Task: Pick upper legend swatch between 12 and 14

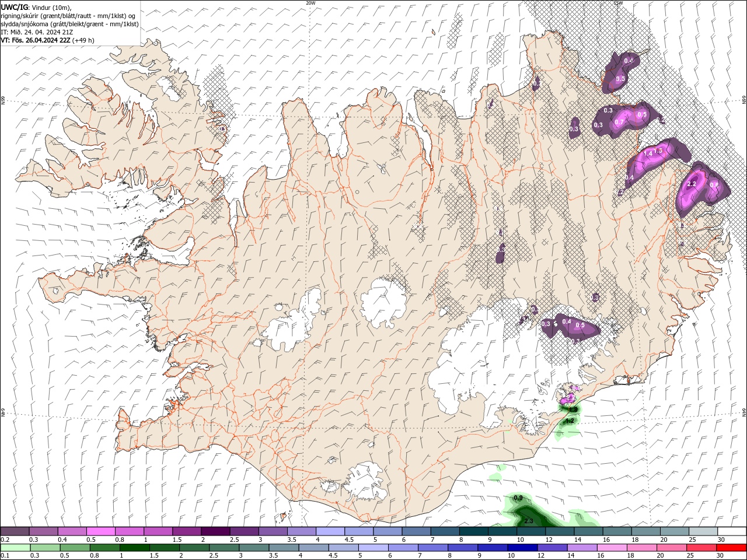Action: tap(560, 531)
